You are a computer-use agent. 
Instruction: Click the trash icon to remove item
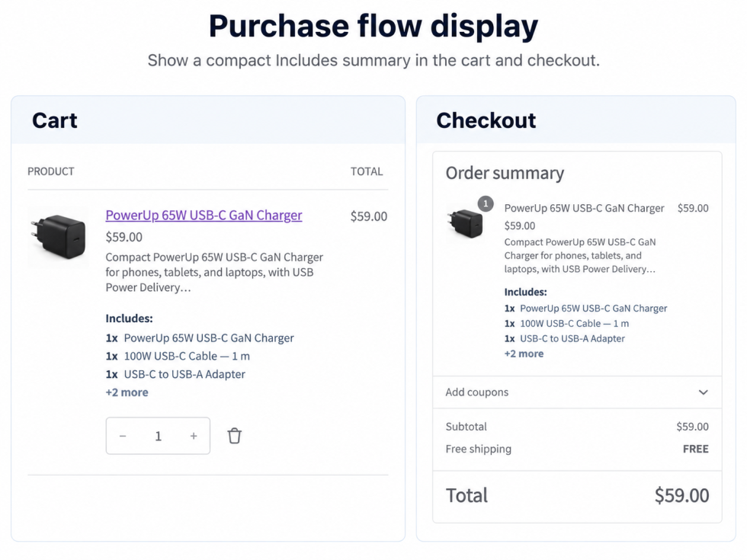[x=234, y=436]
